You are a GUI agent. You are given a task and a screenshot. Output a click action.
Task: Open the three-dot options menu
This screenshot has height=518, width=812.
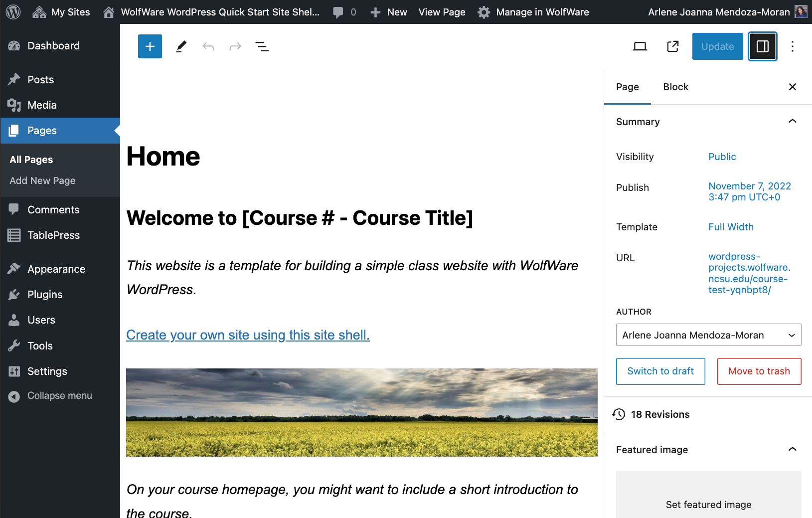click(x=793, y=46)
